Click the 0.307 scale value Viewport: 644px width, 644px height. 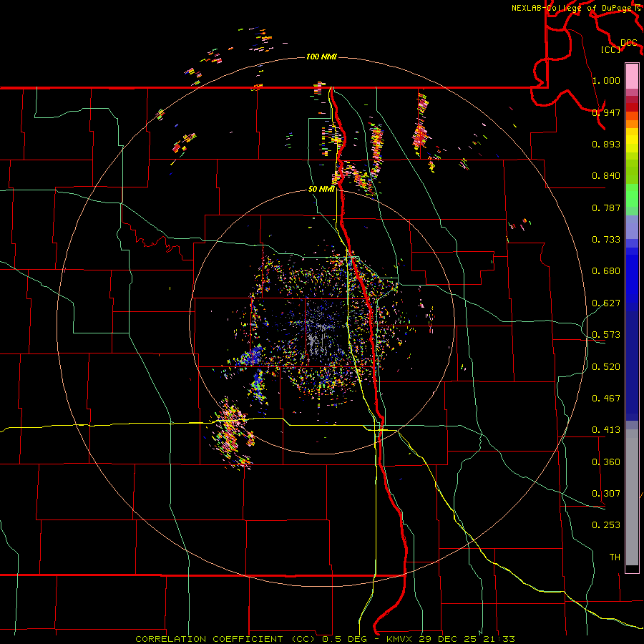click(606, 494)
